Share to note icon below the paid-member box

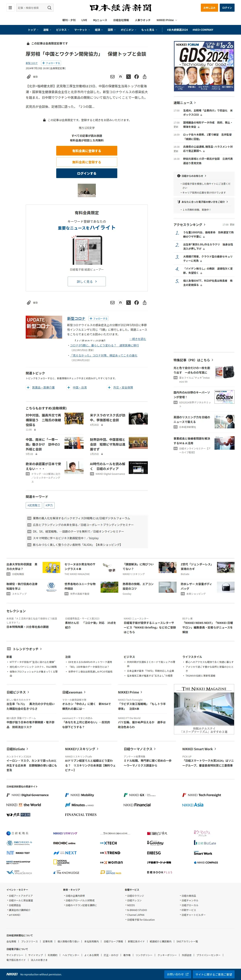coord(120,302)
